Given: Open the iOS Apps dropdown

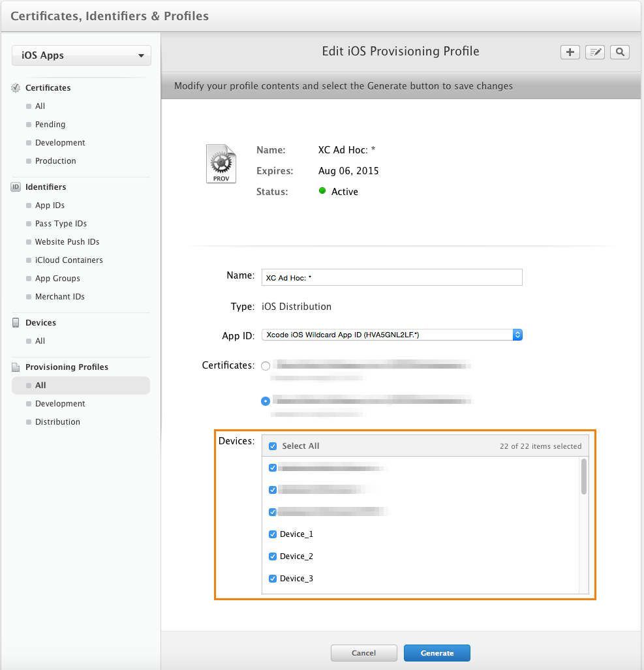Looking at the screenshot, I should tap(81, 55).
